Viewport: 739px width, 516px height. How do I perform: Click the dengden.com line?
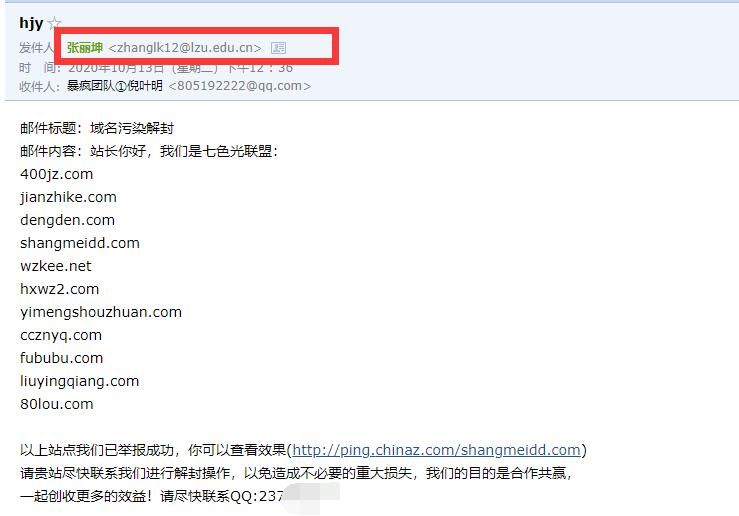(67, 220)
